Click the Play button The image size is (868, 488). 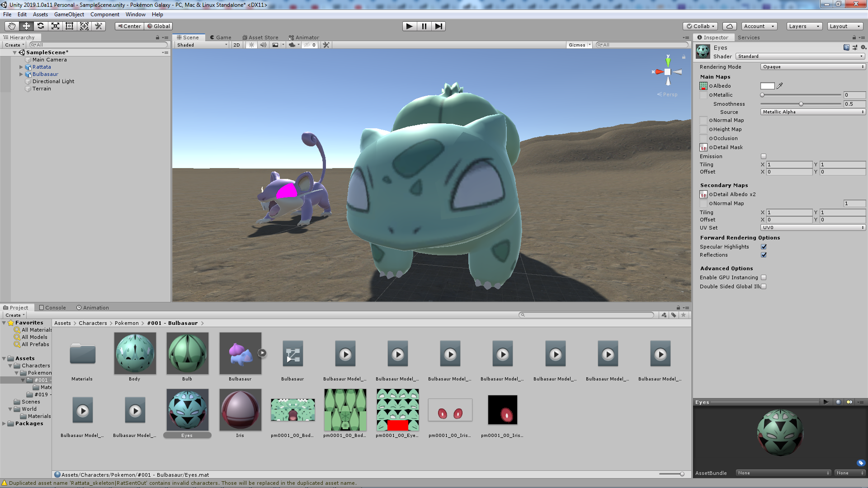click(x=409, y=26)
